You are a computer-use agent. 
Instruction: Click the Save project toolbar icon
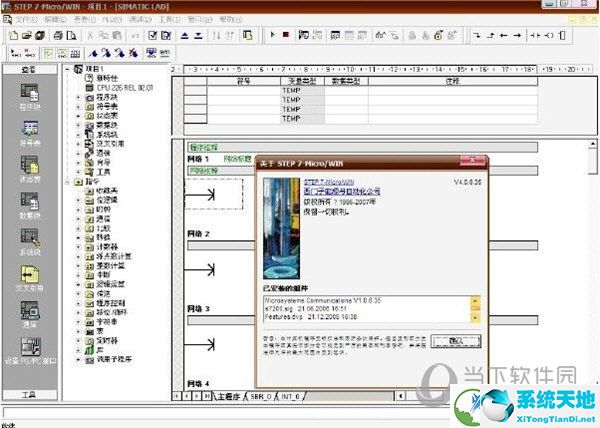click(x=40, y=36)
